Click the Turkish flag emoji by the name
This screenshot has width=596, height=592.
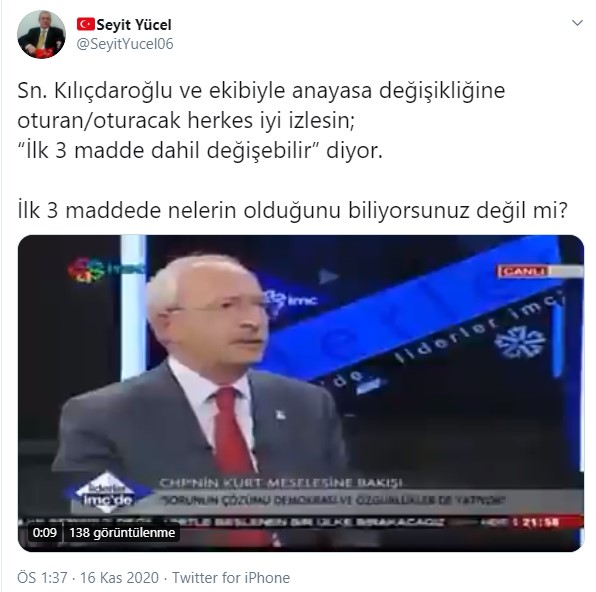pyautogui.click(x=86, y=24)
